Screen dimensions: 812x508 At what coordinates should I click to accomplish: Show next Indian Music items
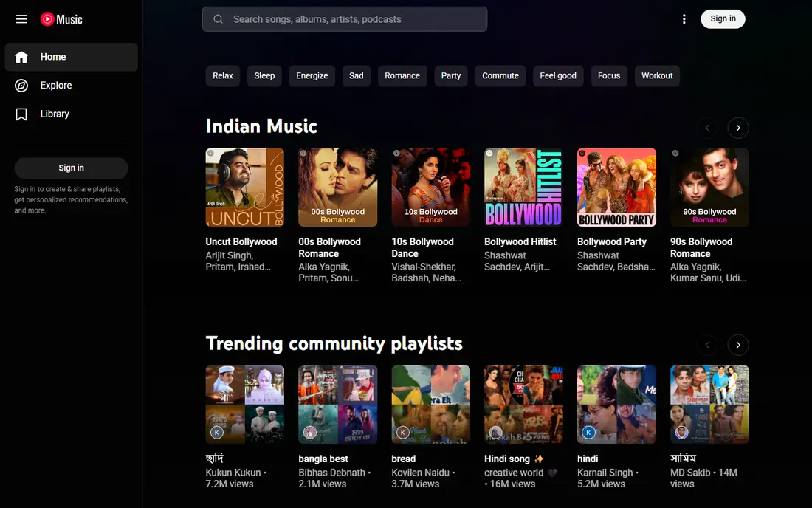coord(738,128)
